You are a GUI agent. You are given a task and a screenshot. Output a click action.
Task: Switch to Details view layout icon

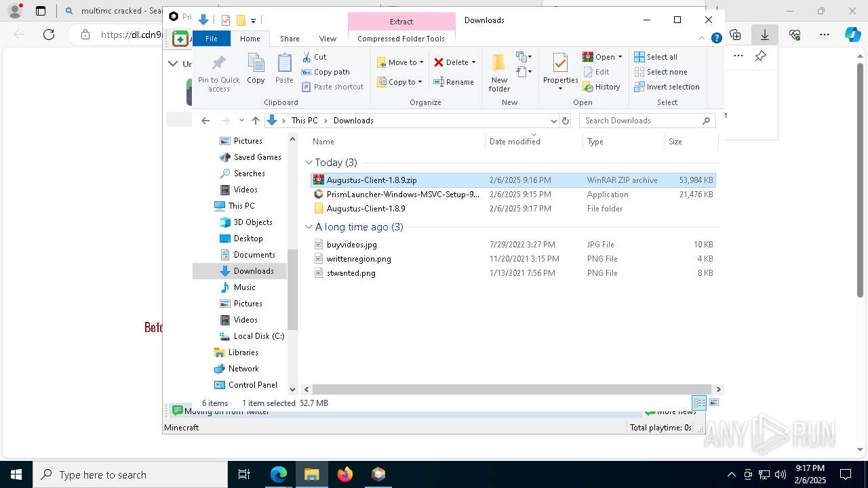point(699,403)
